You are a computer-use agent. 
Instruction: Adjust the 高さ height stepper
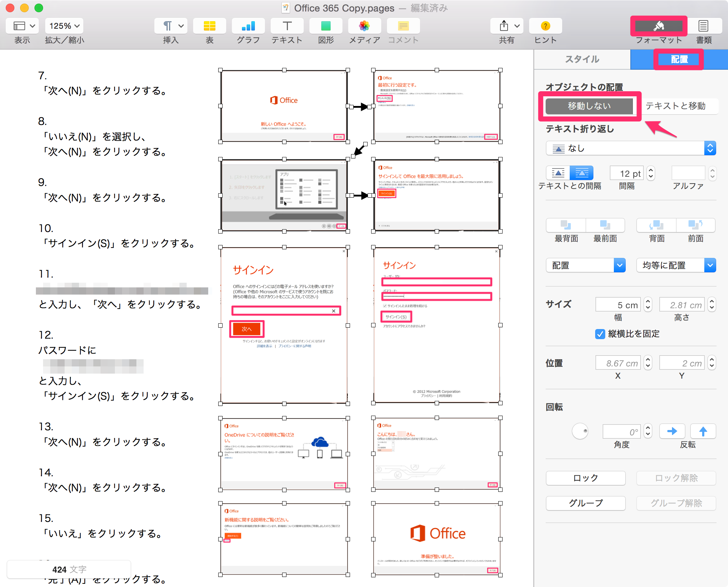711,305
